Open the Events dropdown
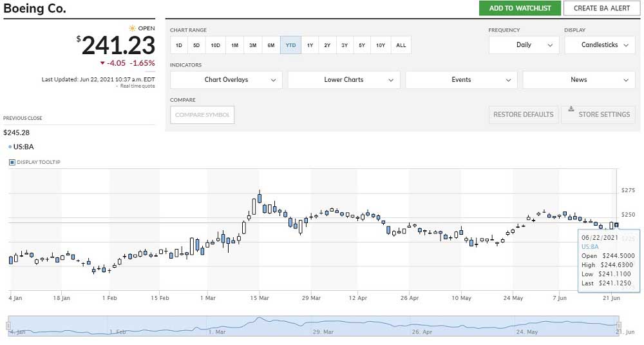This screenshot has width=644, height=345. coord(461,80)
